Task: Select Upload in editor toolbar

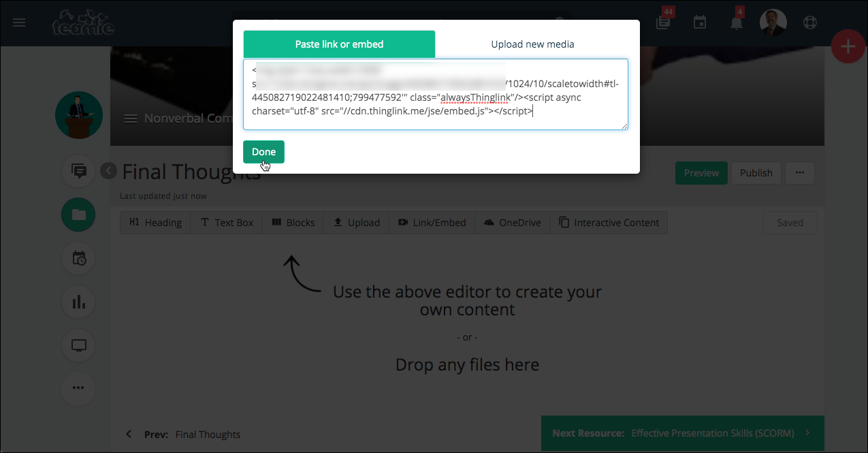Action: [x=356, y=223]
